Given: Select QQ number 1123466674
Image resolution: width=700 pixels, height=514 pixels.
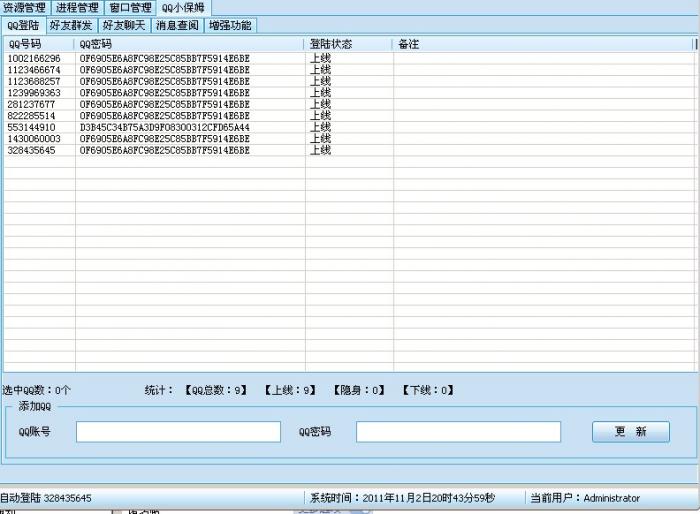Looking at the screenshot, I should point(34,70).
